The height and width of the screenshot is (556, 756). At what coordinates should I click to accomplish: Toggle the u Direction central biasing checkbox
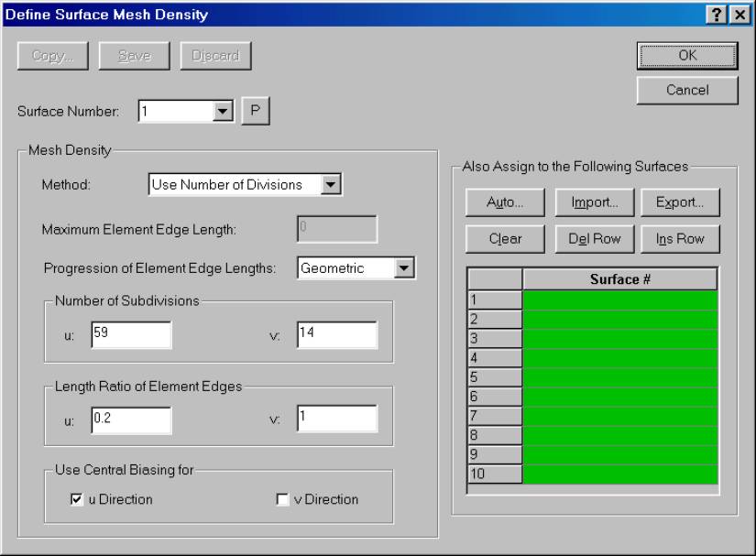point(78,499)
